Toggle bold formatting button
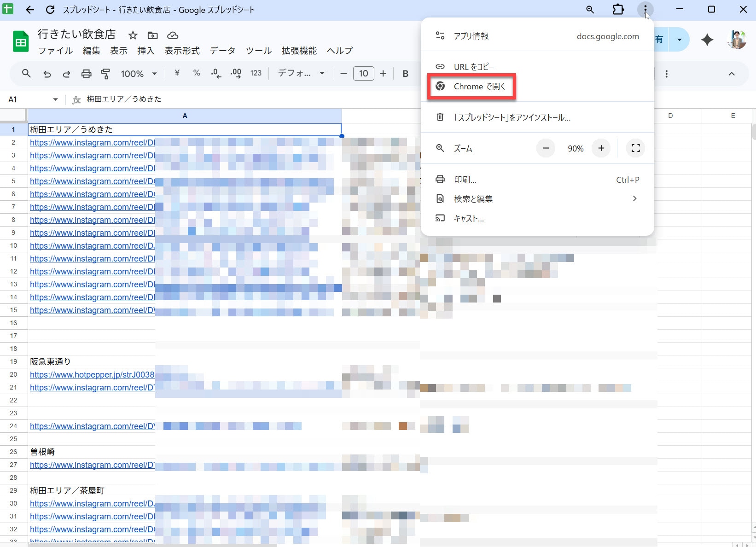 405,74
